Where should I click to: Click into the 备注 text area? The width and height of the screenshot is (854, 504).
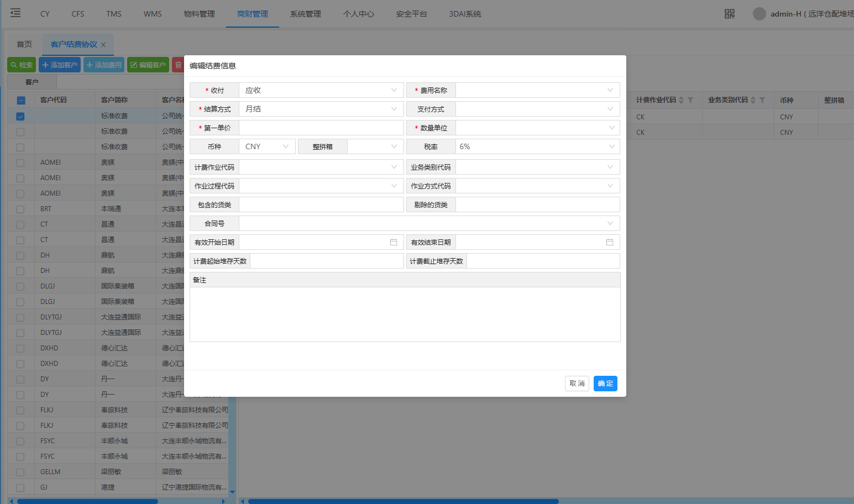(x=405, y=314)
